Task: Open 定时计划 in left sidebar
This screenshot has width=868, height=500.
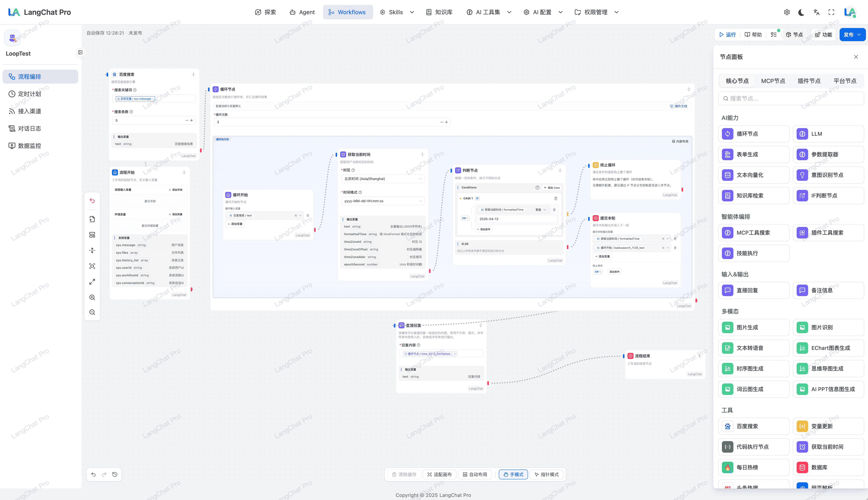Action: point(29,94)
